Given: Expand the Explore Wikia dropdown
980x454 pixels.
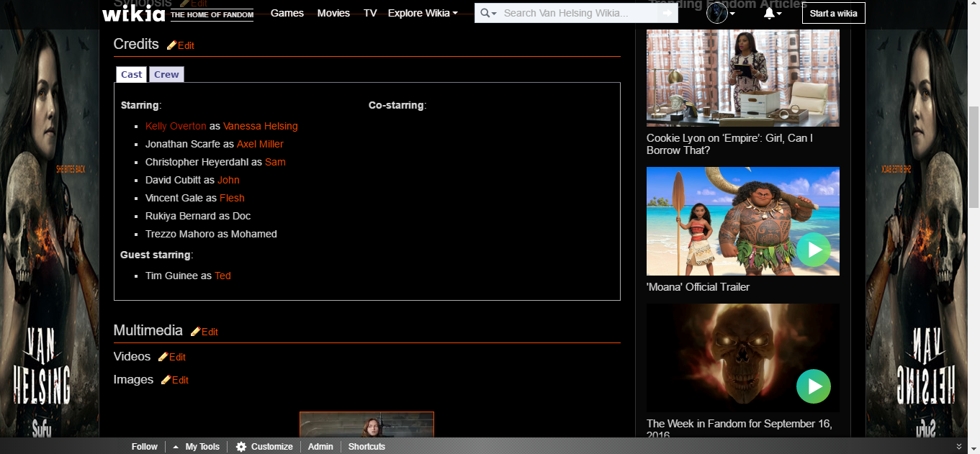Looking at the screenshot, I should 423,13.
